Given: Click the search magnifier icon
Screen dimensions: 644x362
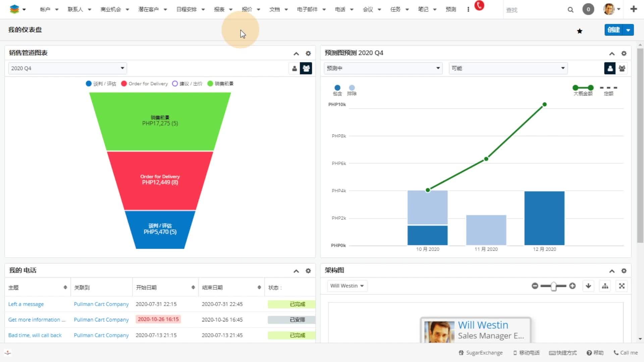Looking at the screenshot, I should 571,10.
